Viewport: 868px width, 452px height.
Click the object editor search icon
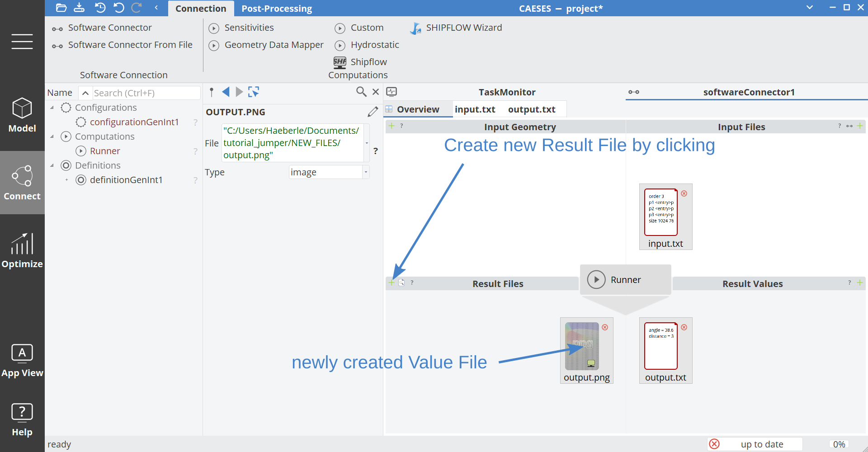pos(361,92)
